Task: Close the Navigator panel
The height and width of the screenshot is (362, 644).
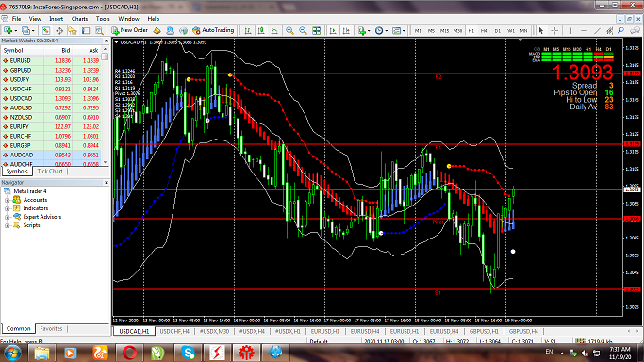Action: coord(106,183)
